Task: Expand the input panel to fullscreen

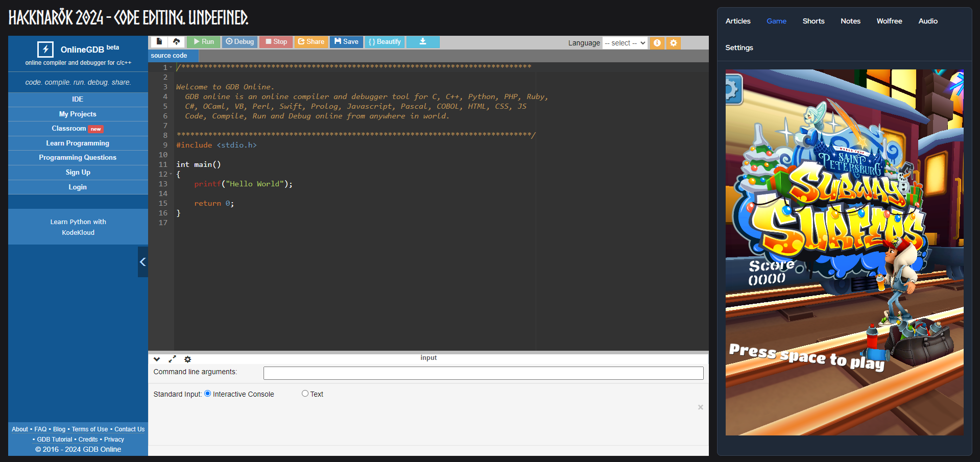Action: pos(172,359)
